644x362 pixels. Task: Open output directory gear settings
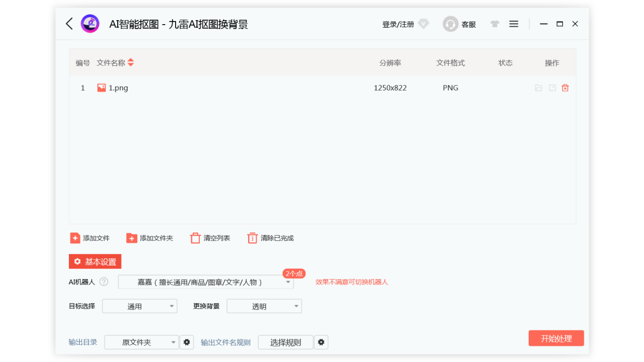pyautogui.click(x=187, y=342)
